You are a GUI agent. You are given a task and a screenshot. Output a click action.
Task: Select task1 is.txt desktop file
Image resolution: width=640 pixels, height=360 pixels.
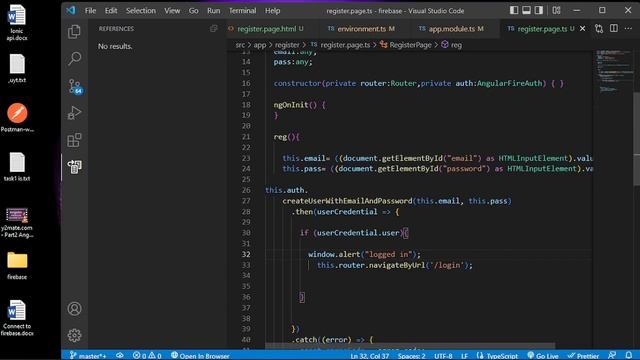[17, 167]
